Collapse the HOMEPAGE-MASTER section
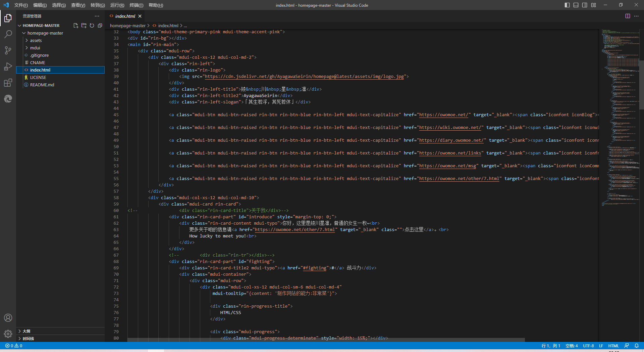The width and height of the screenshot is (644, 352). [41, 26]
